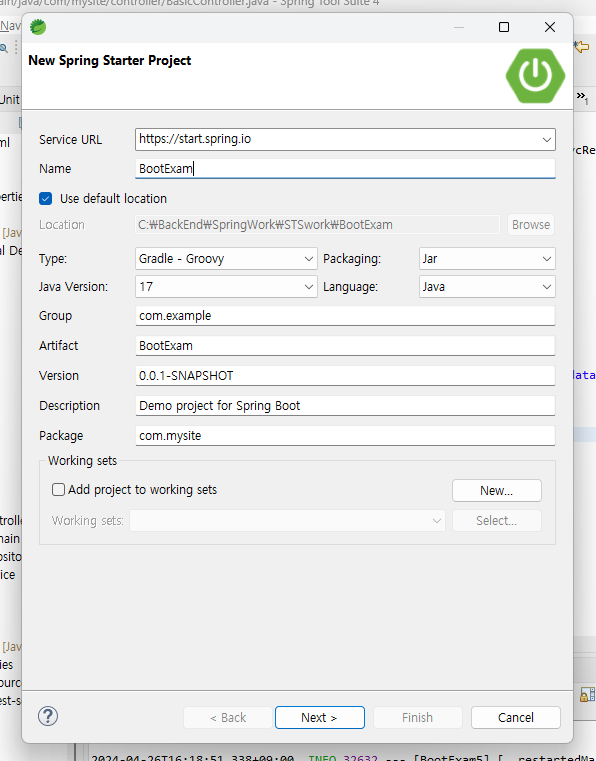
Task: Click the Working sets group label
Action: [83, 461]
